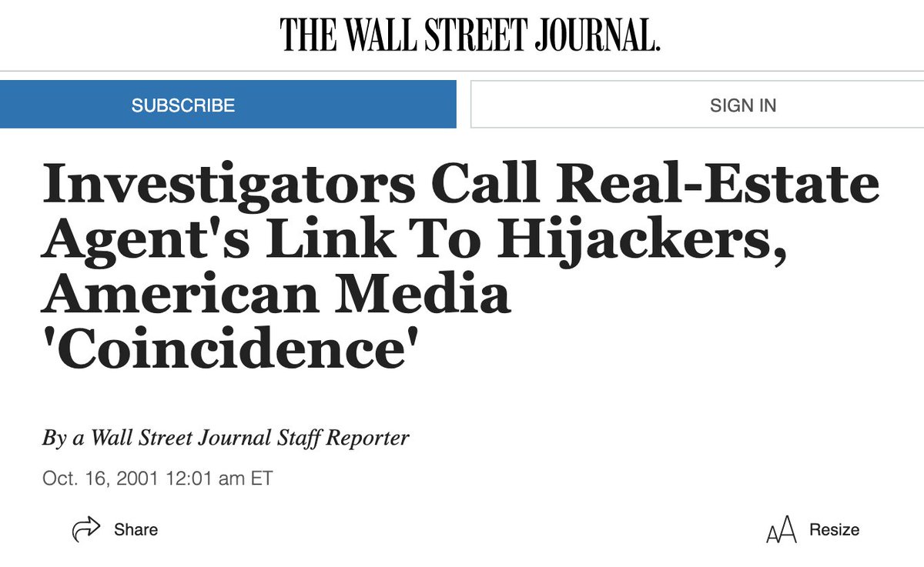
Task: Click the Resize text-size AA icon
Action: tap(781, 531)
